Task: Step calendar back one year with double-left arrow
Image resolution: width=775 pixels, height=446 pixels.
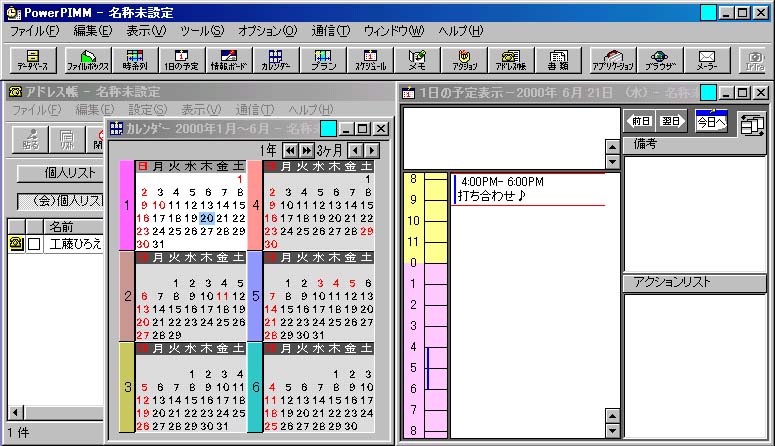Action: 290,149
